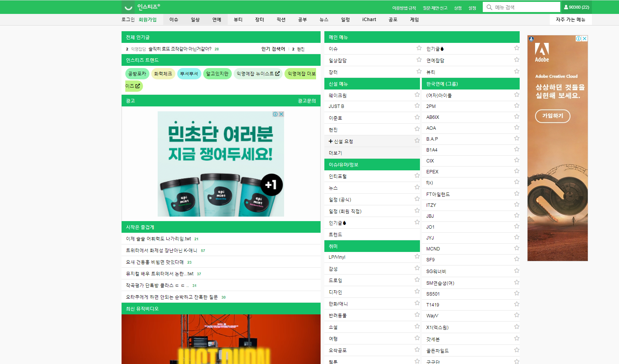Go to 게임 in navigation
Viewport: 619px width, 364px height.
pos(414,20)
